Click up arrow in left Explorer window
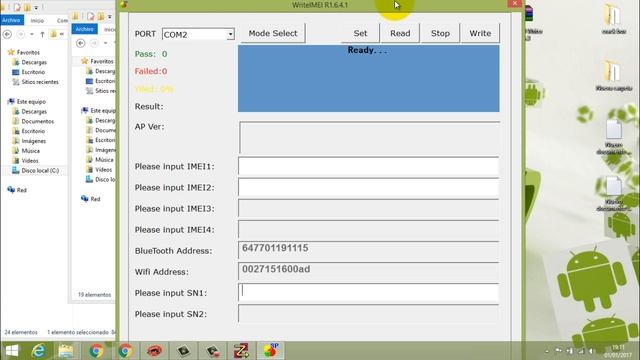640x360 pixels. click(42, 34)
